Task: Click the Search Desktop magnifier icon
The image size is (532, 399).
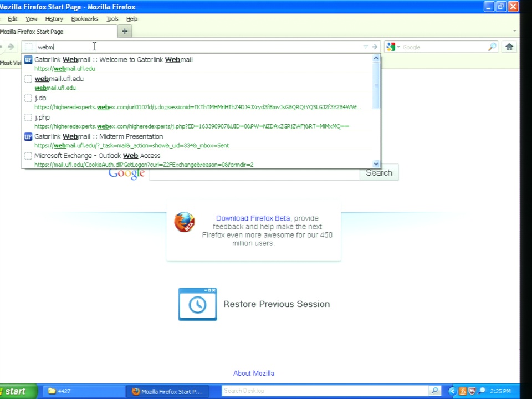Action: (x=434, y=391)
